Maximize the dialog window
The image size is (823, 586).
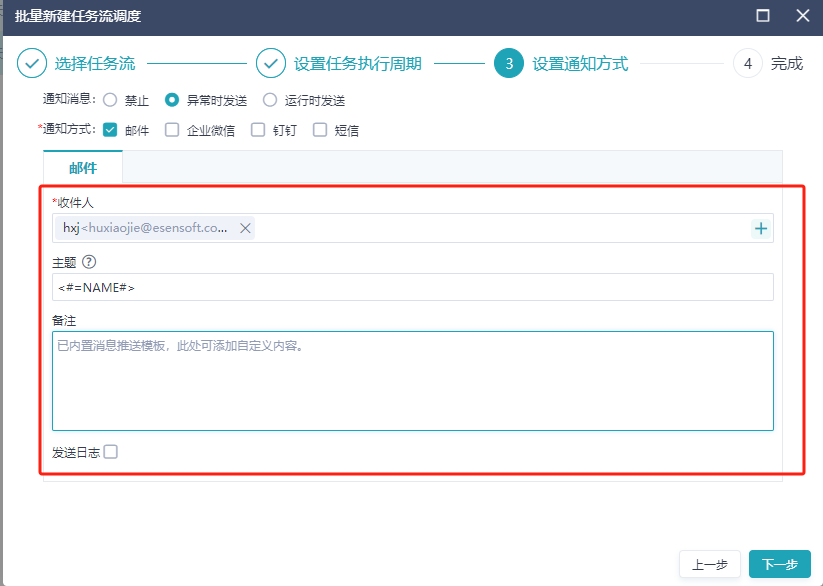point(763,16)
